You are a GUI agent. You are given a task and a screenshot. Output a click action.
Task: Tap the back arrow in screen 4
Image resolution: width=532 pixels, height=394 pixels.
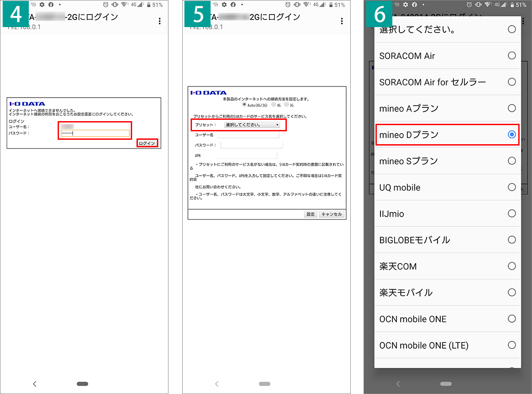[x=35, y=384]
